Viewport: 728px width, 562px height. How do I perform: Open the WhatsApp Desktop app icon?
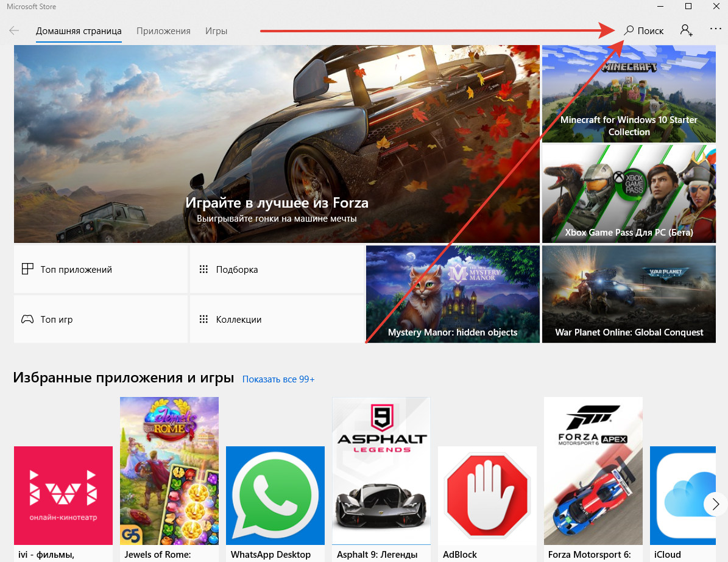click(x=275, y=495)
